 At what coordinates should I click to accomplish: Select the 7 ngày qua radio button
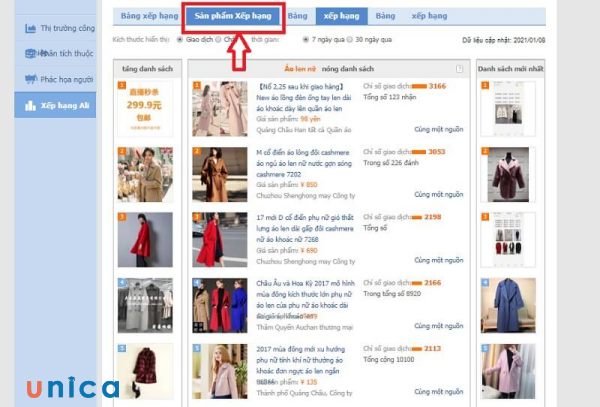[305, 39]
